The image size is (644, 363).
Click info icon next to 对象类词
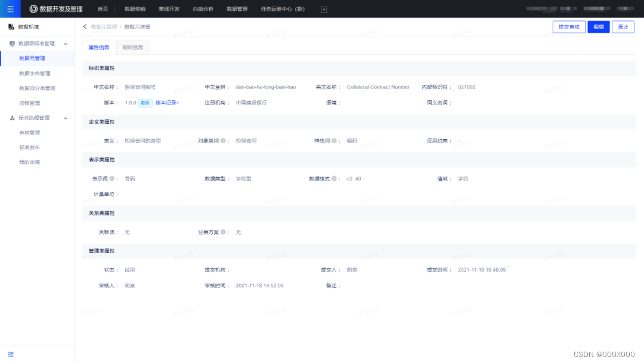[223, 141]
